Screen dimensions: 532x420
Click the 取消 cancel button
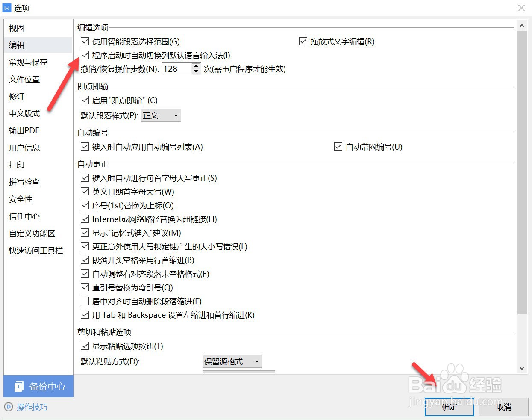(504, 407)
